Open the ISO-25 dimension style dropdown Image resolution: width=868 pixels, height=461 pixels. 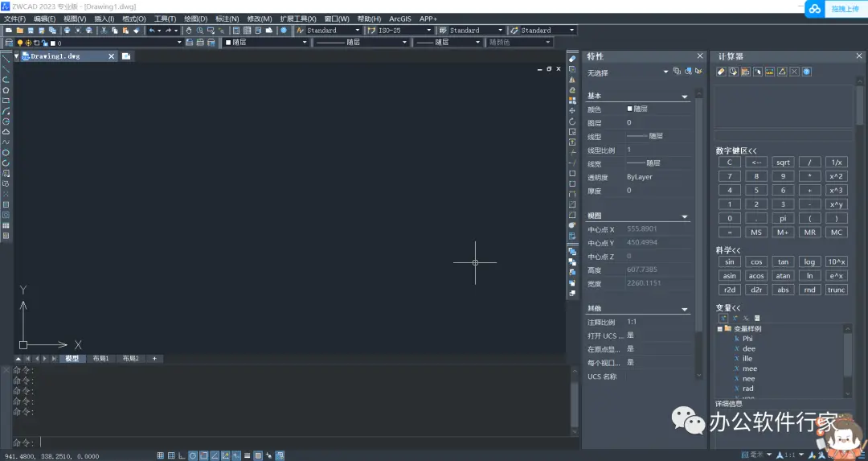pyautogui.click(x=428, y=31)
